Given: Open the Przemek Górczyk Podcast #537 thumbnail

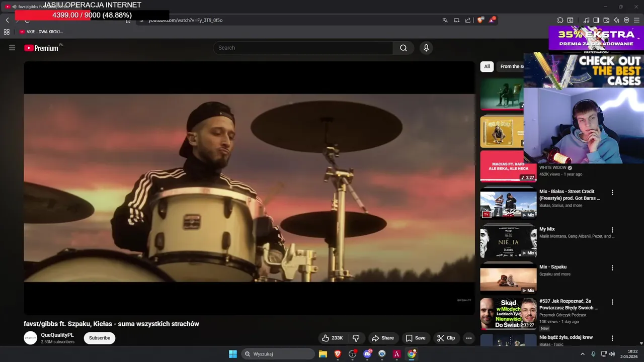Looking at the screenshot, I should click(x=508, y=314).
